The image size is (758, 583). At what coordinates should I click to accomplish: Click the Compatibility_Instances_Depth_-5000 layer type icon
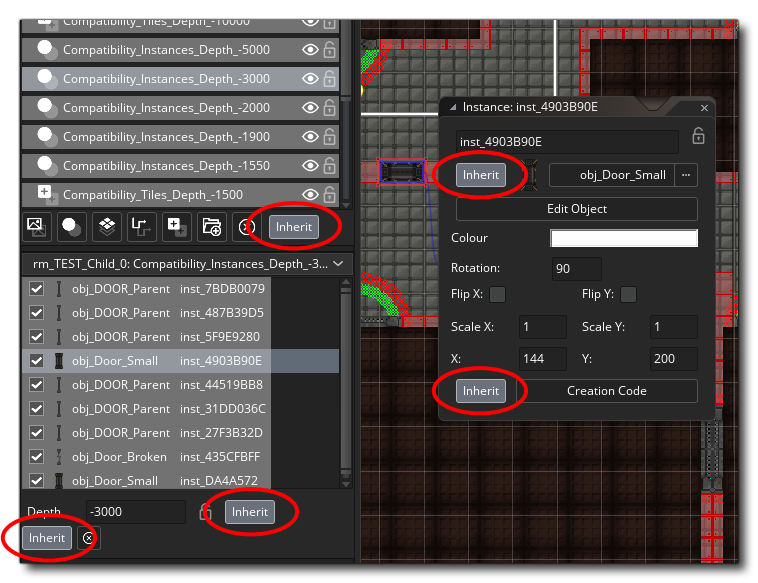pos(47,49)
